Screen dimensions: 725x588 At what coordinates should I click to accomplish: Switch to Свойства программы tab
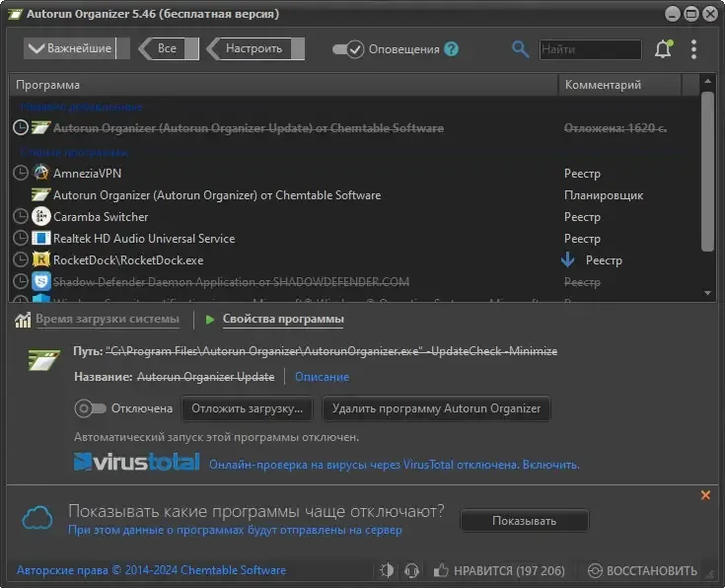pos(283,319)
